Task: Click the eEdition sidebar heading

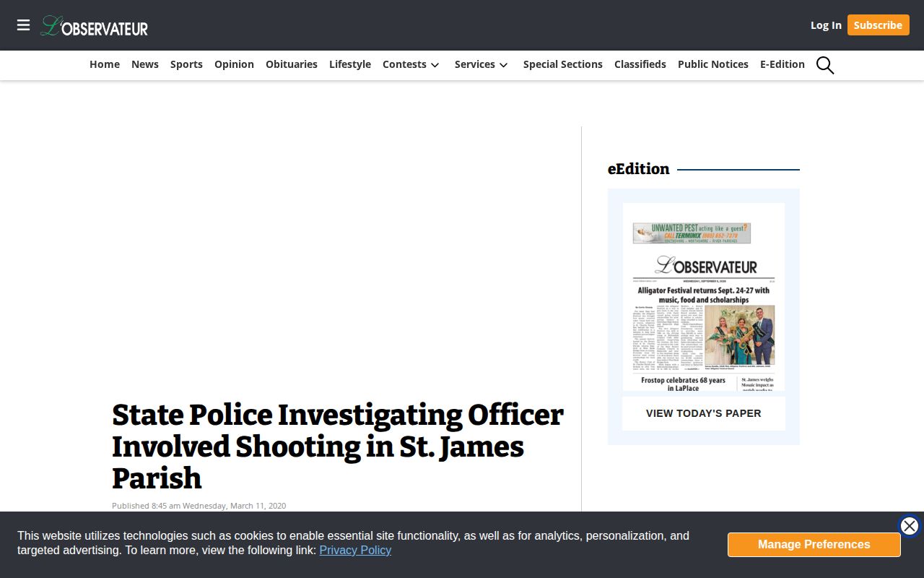Action: pyautogui.click(x=639, y=169)
